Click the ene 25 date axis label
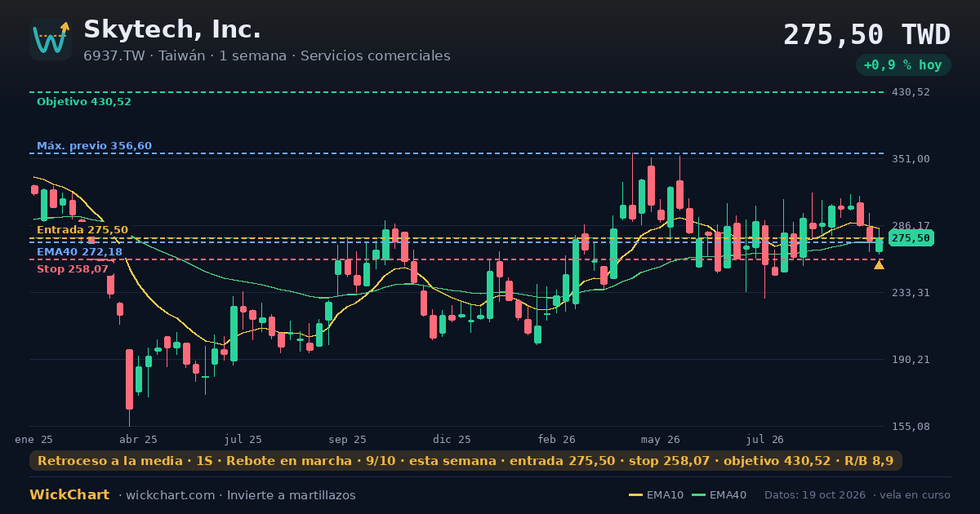 [x=33, y=439]
